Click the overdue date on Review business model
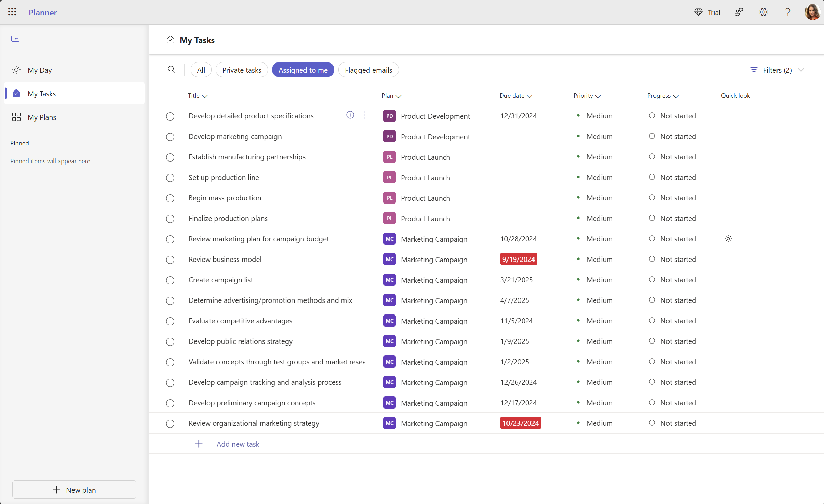This screenshot has width=824, height=504. pyautogui.click(x=518, y=259)
